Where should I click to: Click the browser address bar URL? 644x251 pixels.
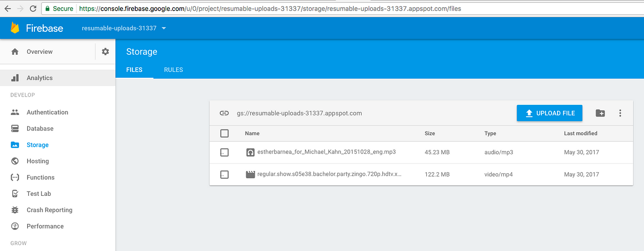pos(270,8)
